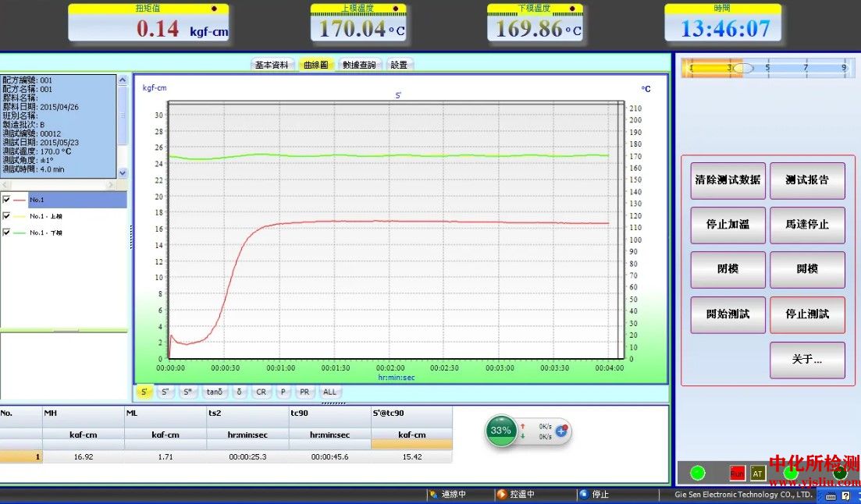This screenshot has height=504, width=861.
Task: Click the info panel horizontal scroll right arrow
Action: pos(110,185)
